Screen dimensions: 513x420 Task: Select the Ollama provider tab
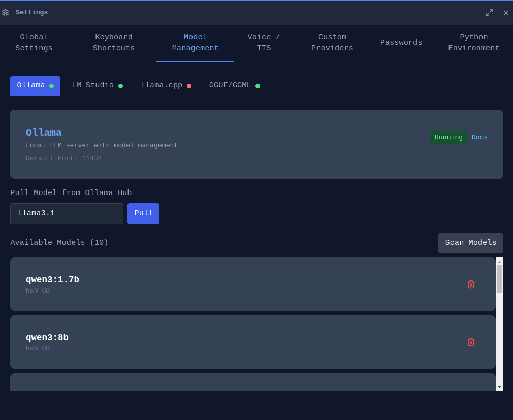pos(36,86)
